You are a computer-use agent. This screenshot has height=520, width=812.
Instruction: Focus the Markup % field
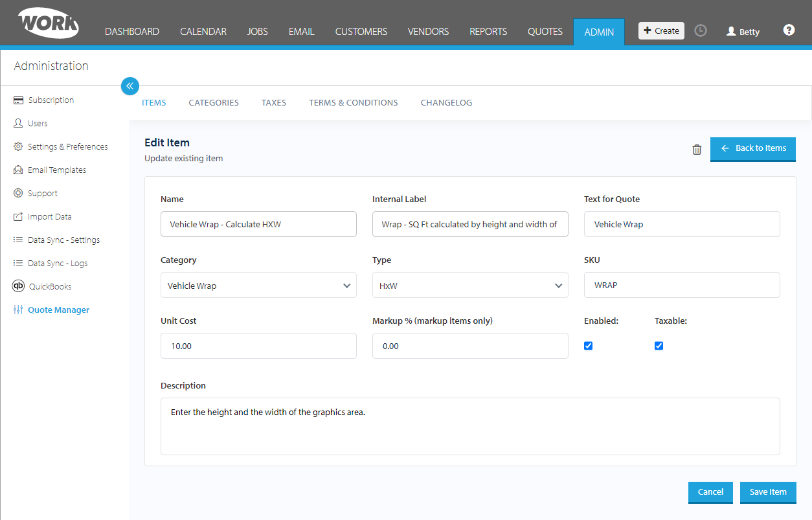470,346
